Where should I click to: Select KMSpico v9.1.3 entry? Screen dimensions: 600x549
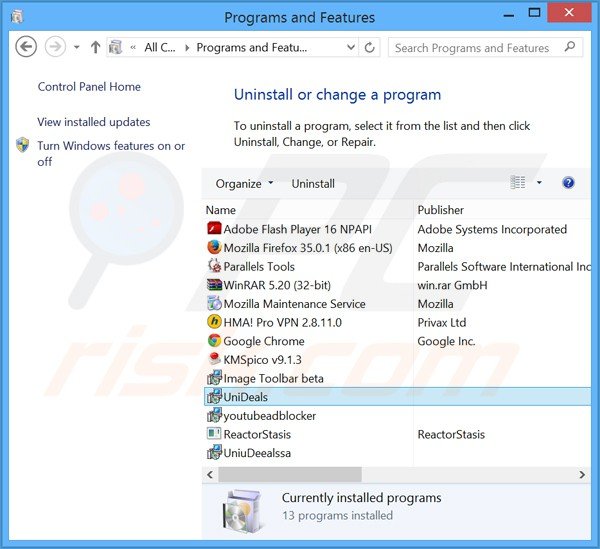tap(397, 360)
